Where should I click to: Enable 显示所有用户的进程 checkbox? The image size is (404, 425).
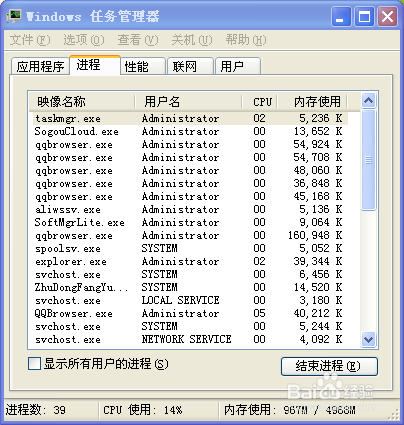pos(34,364)
